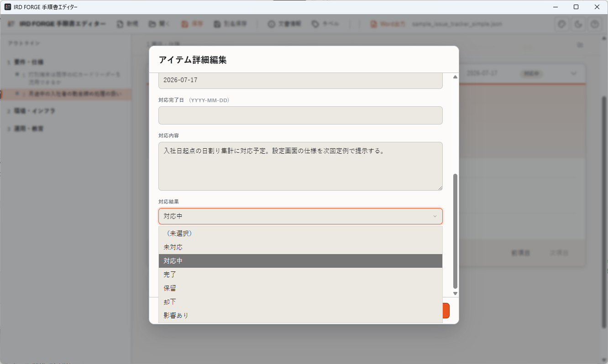The height and width of the screenshot is (364, 608).
Task: Click the palette theme icon in header
Action: click(x=562, y=24)
